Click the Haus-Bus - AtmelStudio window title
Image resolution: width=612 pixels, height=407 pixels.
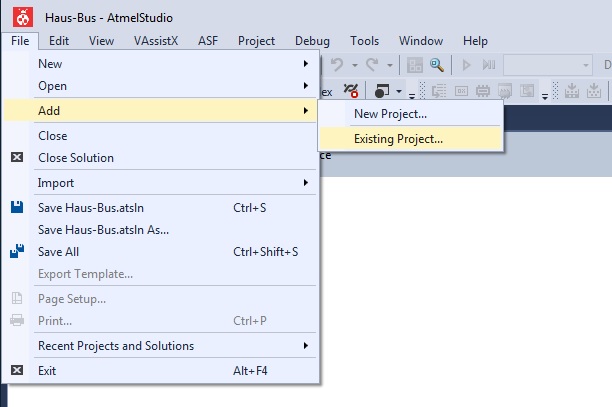click(109, 18)
